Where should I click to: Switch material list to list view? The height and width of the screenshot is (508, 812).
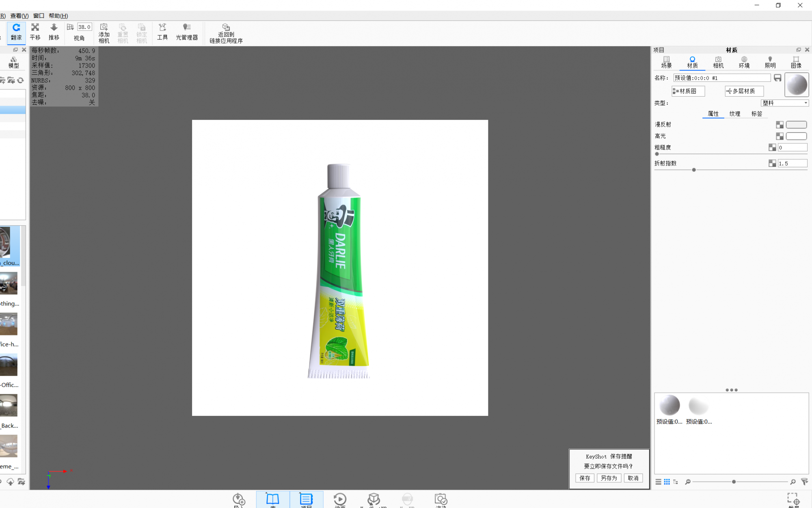tap(658, 482)
